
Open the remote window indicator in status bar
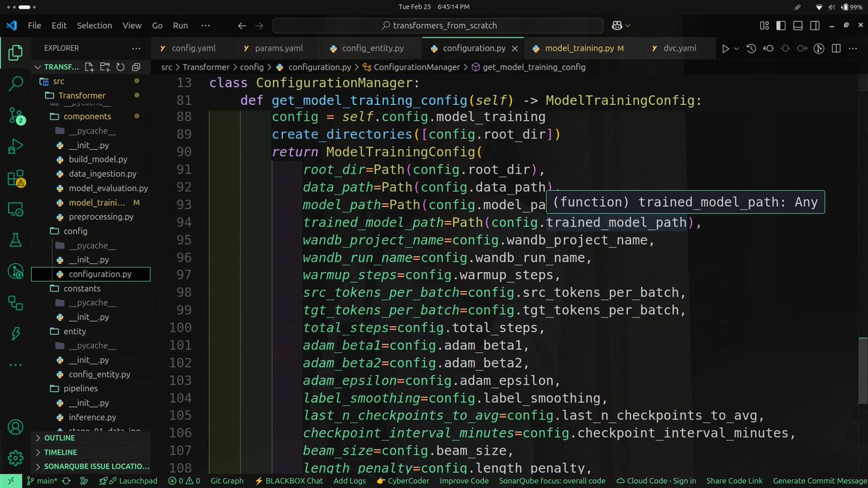[x=10, y=481]
